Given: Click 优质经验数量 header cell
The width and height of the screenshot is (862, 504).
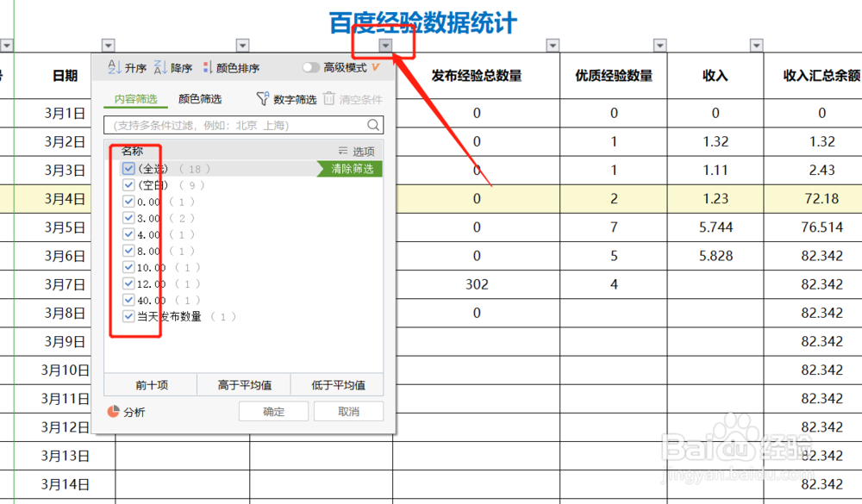Looking at the screenshot, I should click(x=614, y=76).
